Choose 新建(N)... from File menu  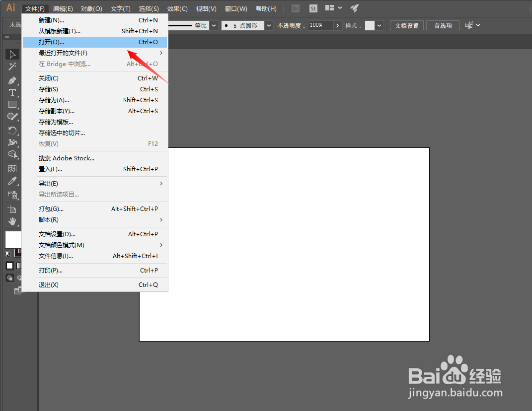[x=95, y=20]
